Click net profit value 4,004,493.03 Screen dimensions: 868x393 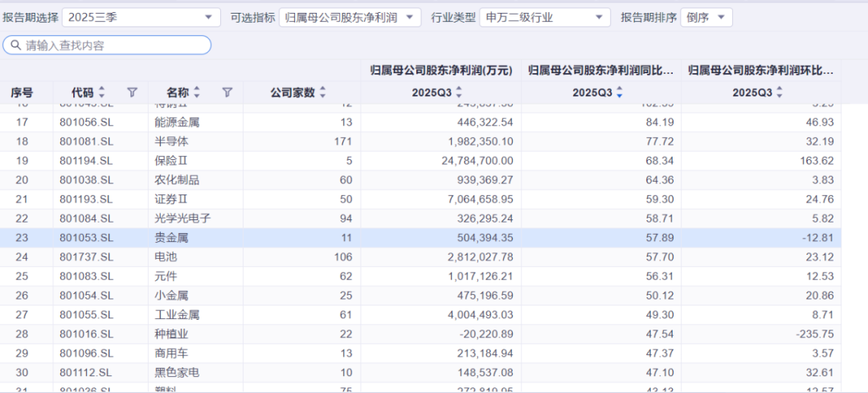coord(479,315)
